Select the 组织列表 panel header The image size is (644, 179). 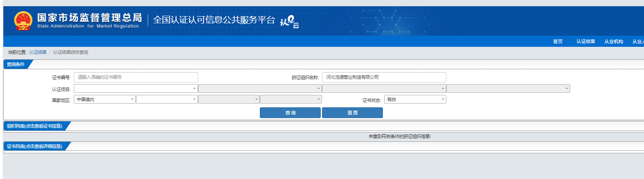pos(35,126)
